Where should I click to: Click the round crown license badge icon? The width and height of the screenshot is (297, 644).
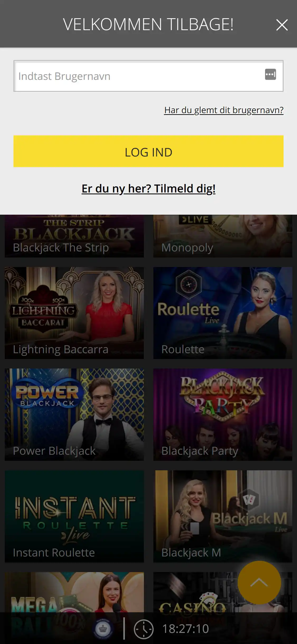tap(103, 629)
